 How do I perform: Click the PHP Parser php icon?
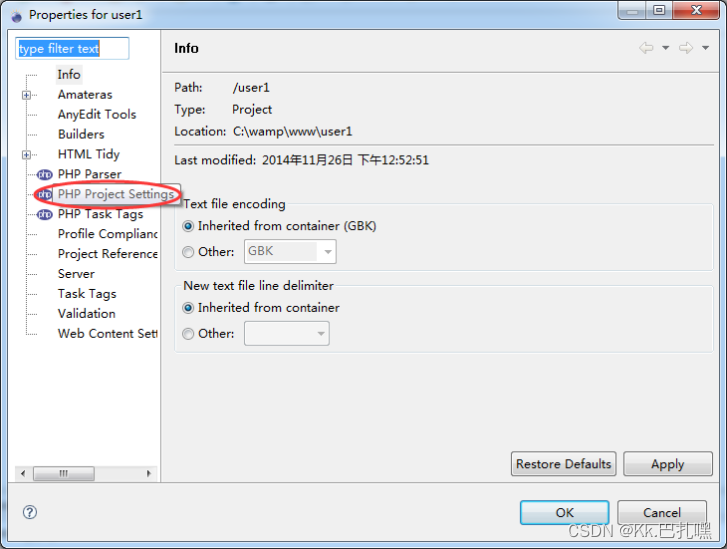[45, 174]
